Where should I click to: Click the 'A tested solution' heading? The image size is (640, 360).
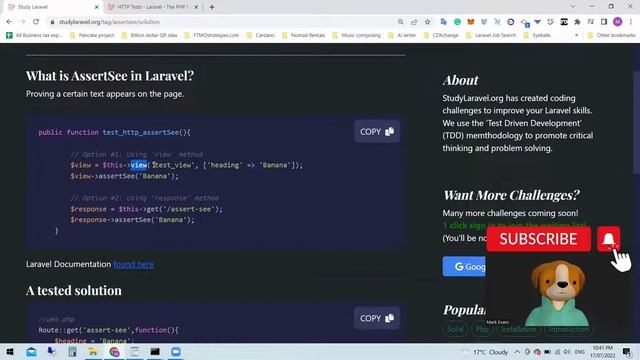[74, 291]
